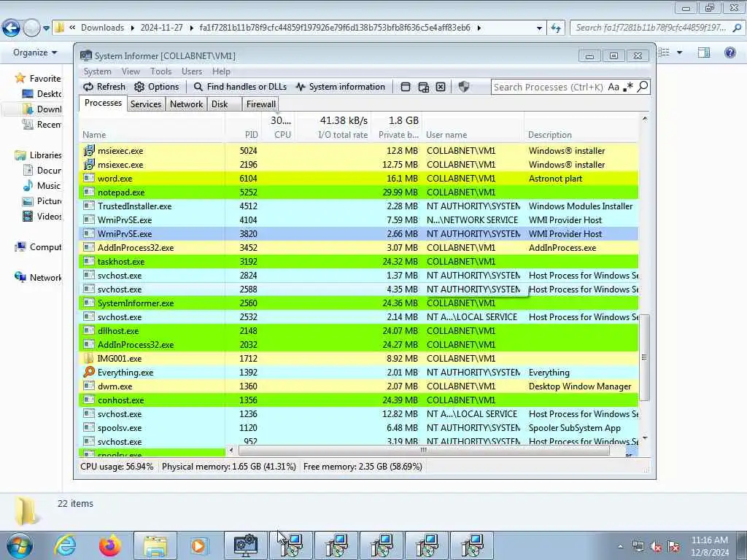
Task: Toggle the Explorer preview pane button
Action: (704, 52)
